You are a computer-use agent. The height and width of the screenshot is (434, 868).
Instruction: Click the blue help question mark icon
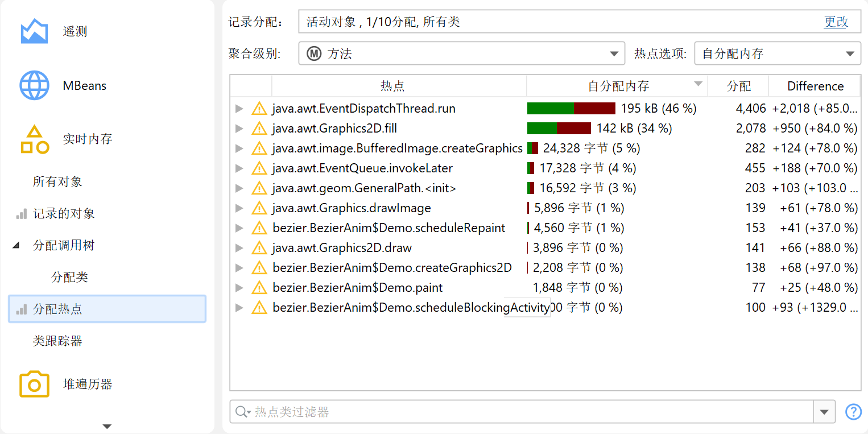point(853,412)
